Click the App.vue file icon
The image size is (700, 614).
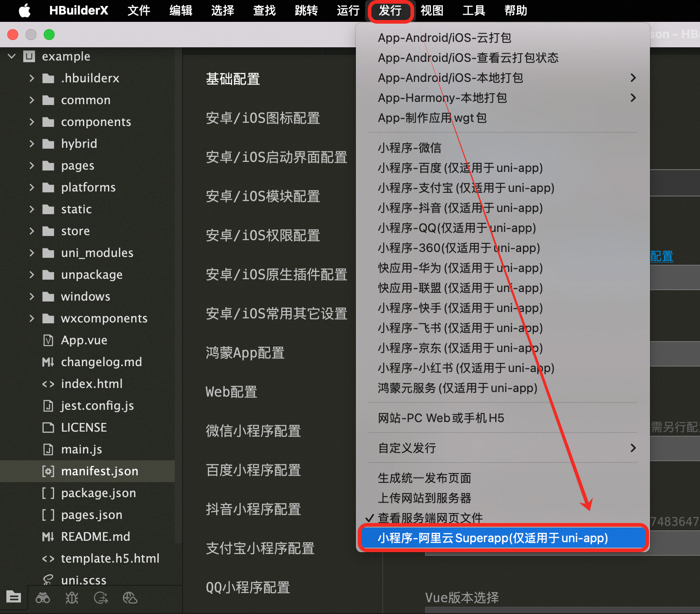(x=48, y=340)
